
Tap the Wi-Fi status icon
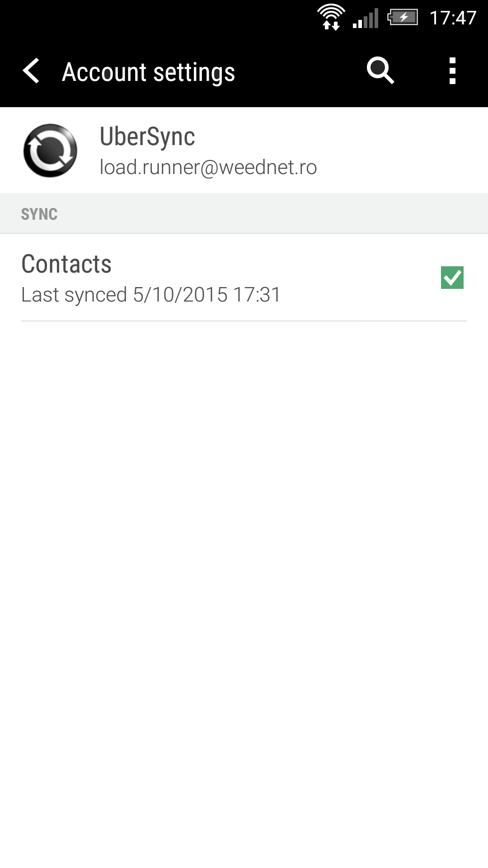[x=331, y=13]
